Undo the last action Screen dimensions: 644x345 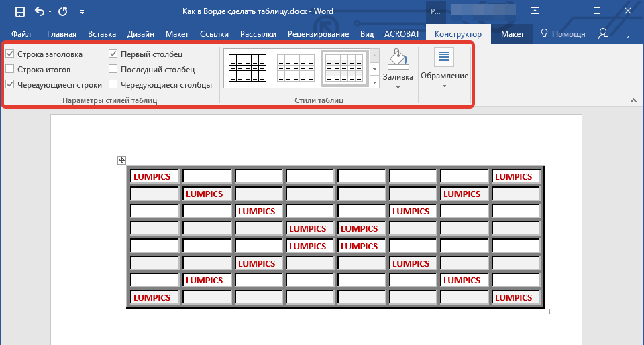coord(40,11)
